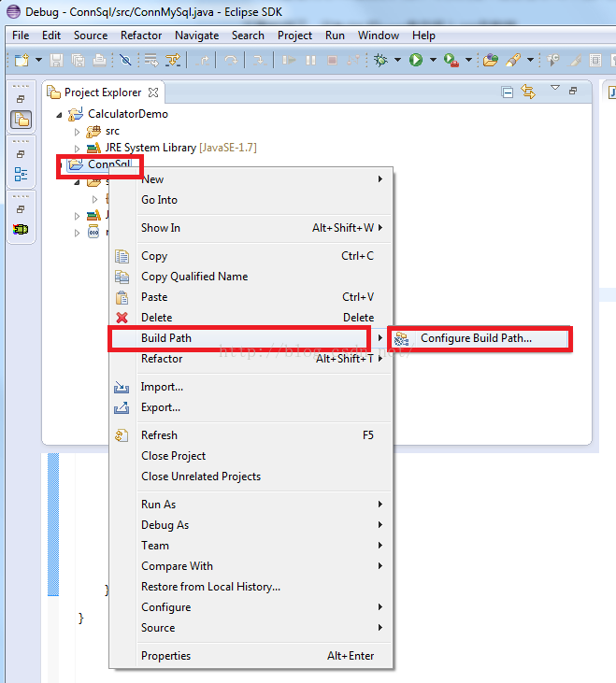Open the Run As submenu
This screenshot has height=683, width=616.
click(251, 504)
